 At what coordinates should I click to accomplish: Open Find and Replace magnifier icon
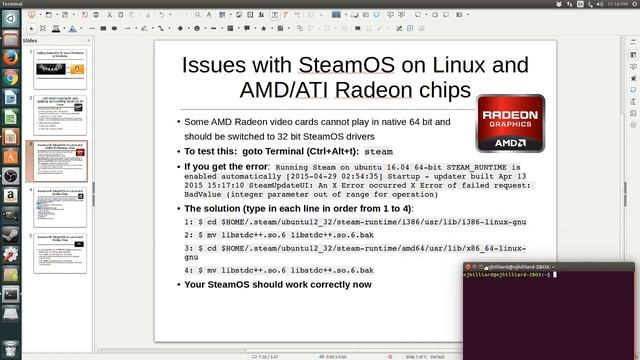click(197, 15)
